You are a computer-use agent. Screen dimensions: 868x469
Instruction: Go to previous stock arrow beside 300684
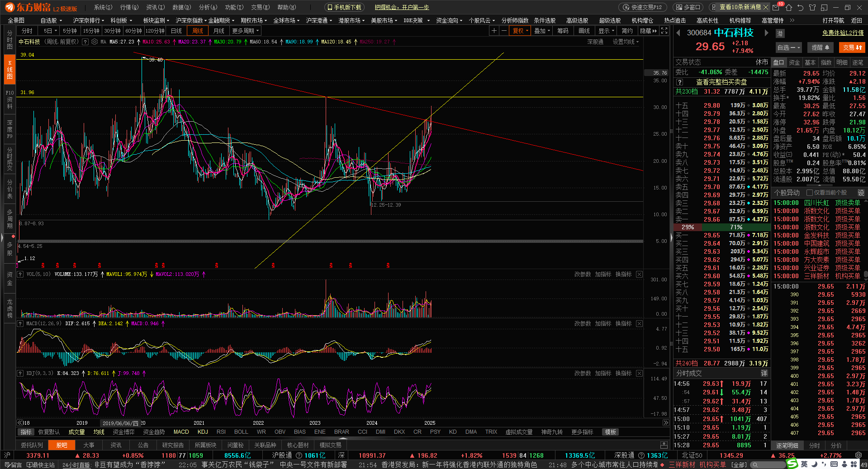[678, 33]
